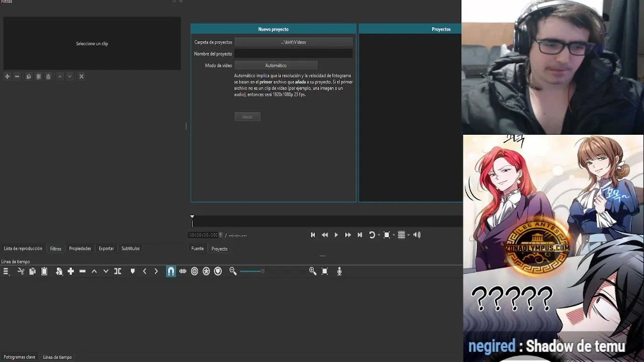
Task: Open the Propiedades tab
Action: tap(80, 249)
